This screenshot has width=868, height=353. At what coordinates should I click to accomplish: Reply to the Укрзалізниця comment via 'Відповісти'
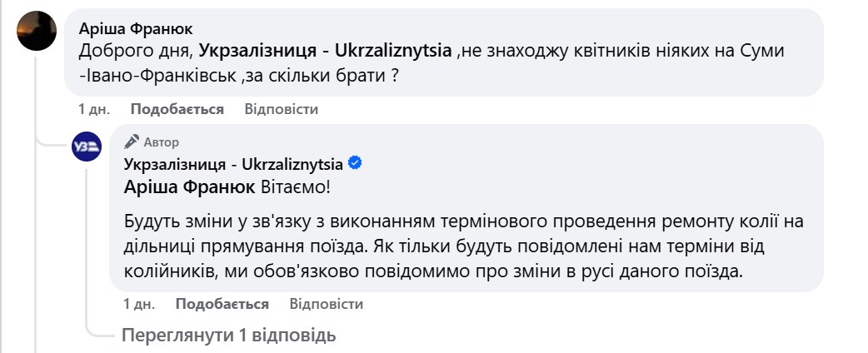[327, 304]
